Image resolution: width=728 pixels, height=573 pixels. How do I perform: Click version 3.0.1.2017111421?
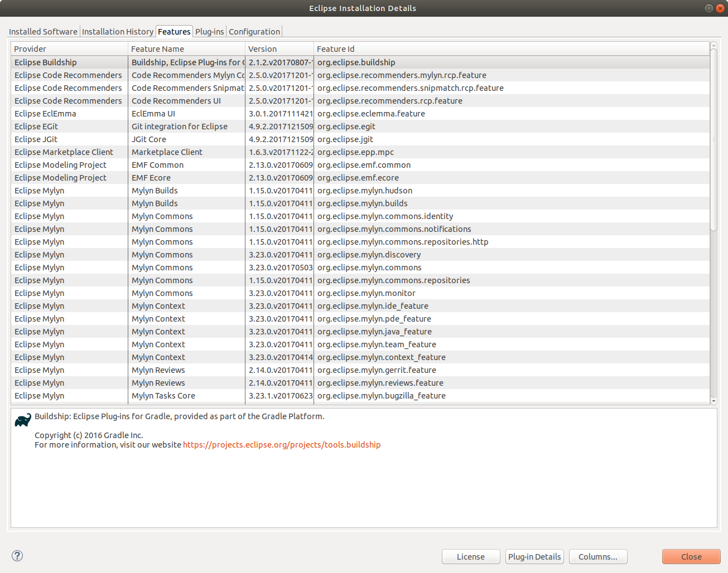(281, 114)
